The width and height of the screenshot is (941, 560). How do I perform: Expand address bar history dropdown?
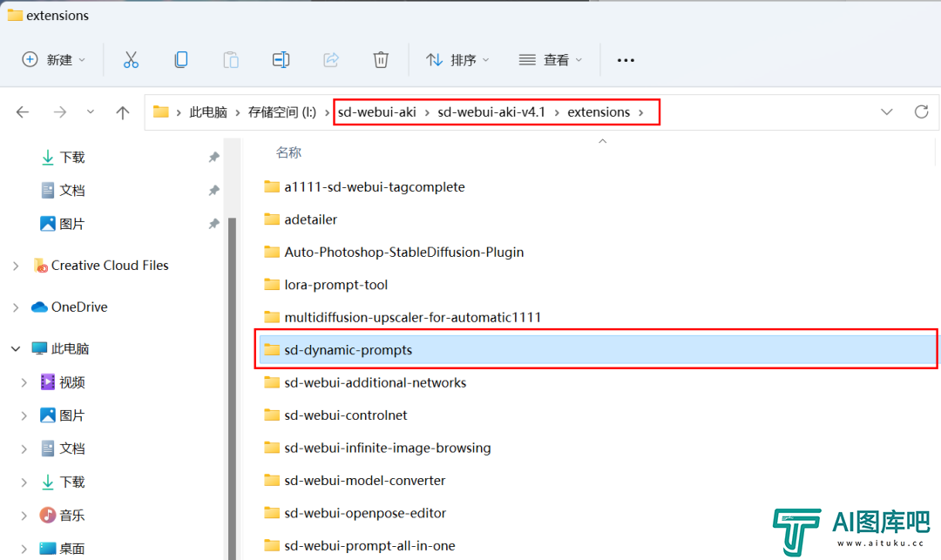click(x=886, y=112)
